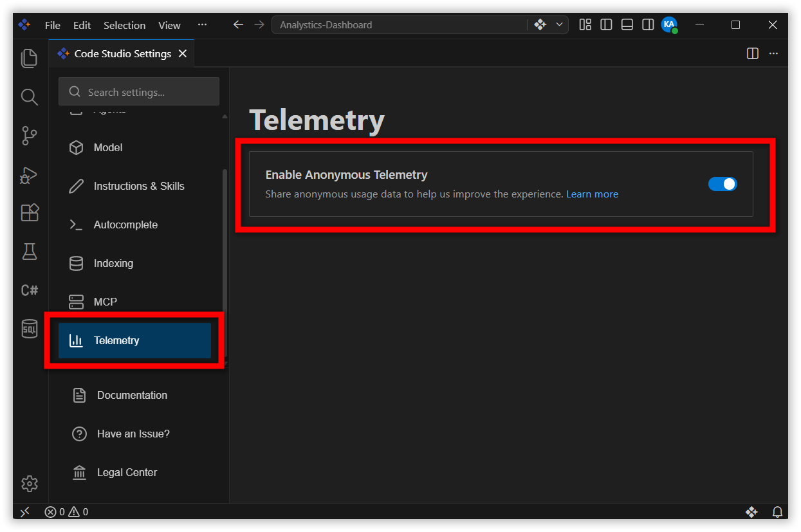801x532 pixels.
Task: Open the Learn more link
Action: tap(592, 194)
